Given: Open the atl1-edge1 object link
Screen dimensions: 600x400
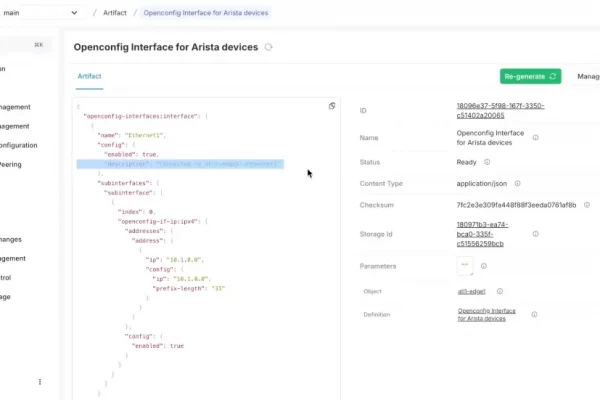Looking at the screenshot, I should click(x=471, y=291).
